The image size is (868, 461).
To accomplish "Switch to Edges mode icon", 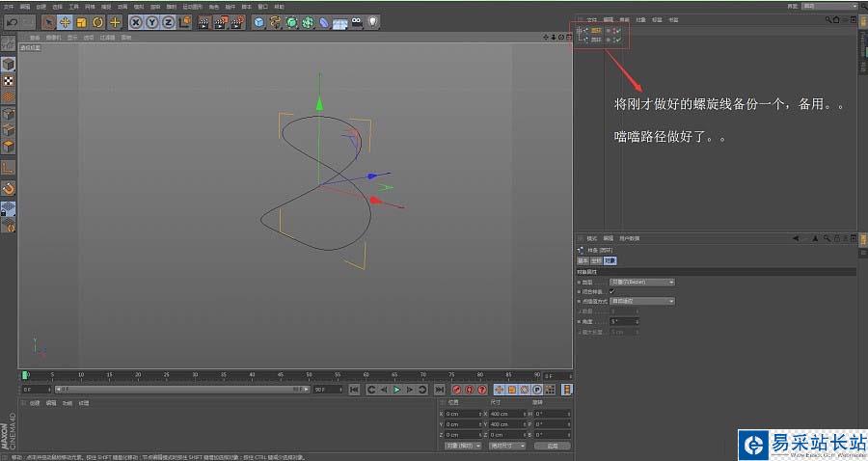I will pos(8,130).
